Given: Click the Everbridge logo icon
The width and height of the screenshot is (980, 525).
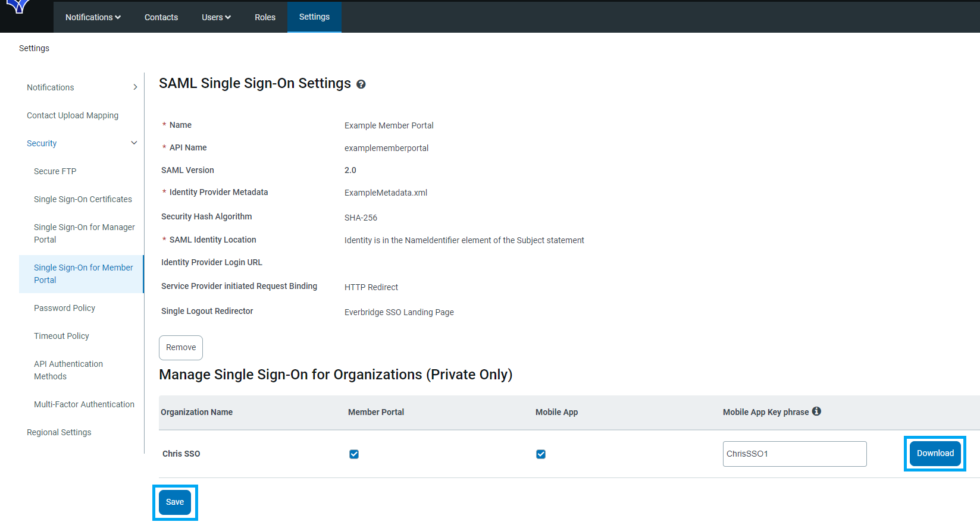Looking at the screenshot, I should pyautogui.click(x=19, y=7).
